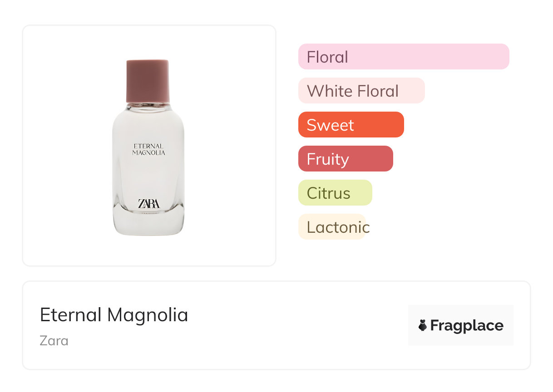Screen dimensions: 553x392
Task: Click the Fragplace wordmark text
Action: 467,325
